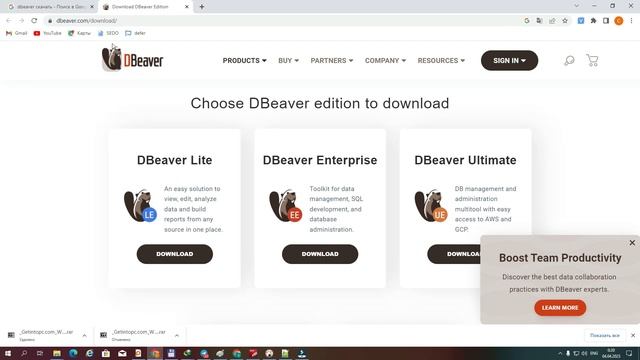Open Windows taskbar search

24,353
